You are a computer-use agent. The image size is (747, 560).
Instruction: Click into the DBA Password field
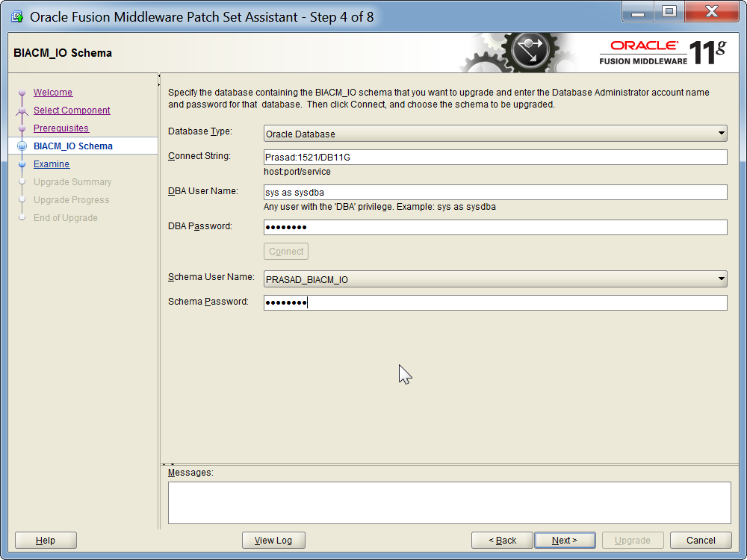[x=495, y=227]
